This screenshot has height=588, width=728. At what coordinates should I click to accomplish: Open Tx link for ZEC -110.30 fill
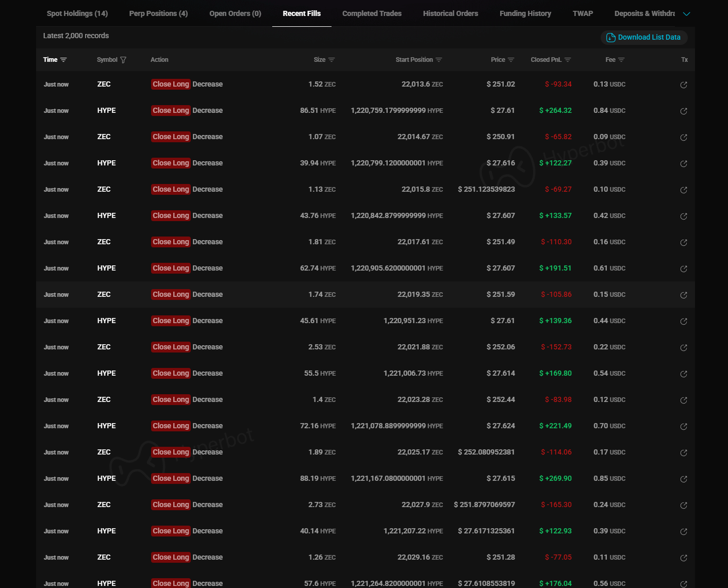pos(684,242)
